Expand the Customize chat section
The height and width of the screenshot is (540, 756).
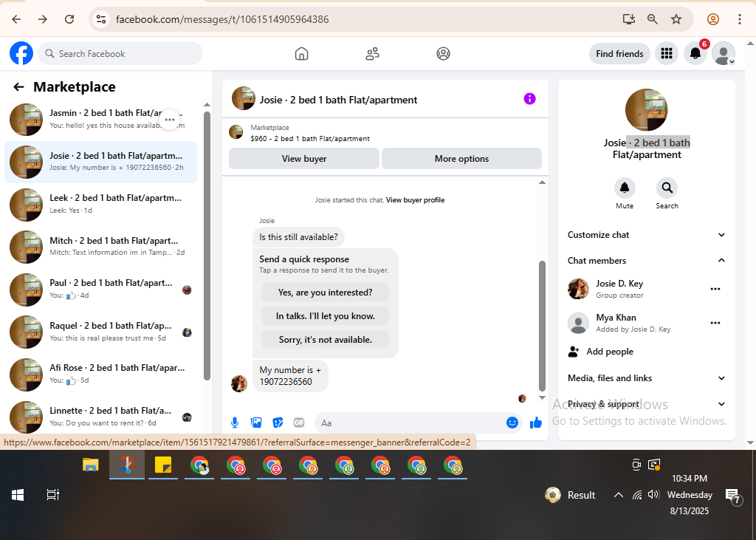click(647, 235)
